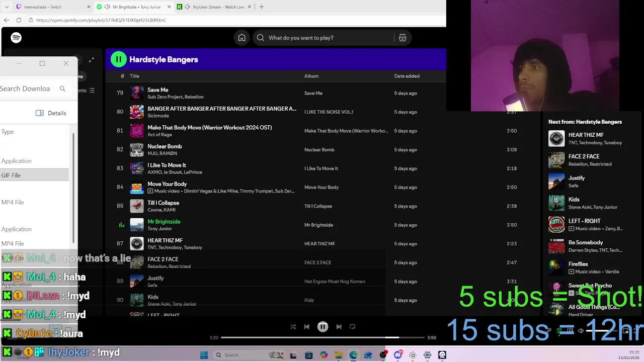Click the magnifier icon in Spotify search
This screenshot has width=644, height=362.
pyautogui.click(x=260, y=38)
